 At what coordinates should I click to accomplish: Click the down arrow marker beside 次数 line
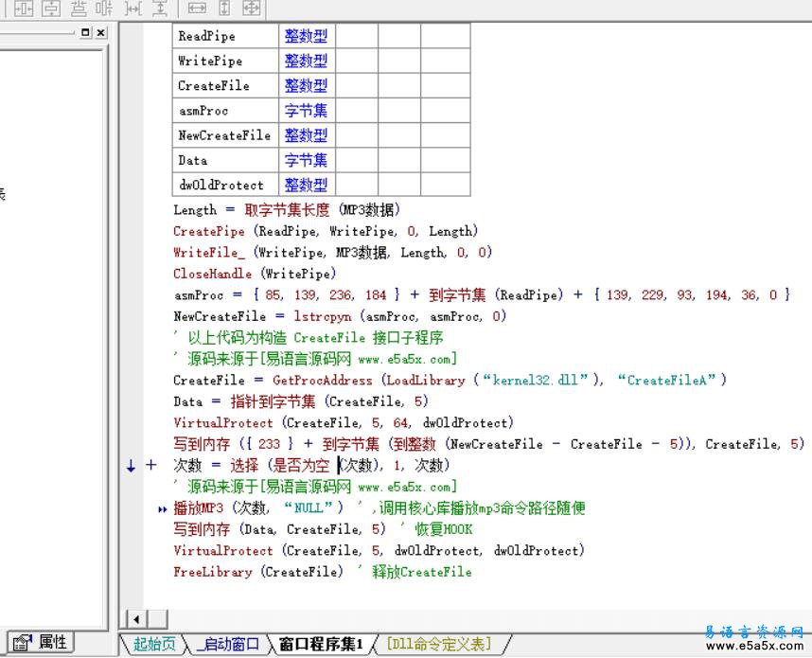click(131, 465)
